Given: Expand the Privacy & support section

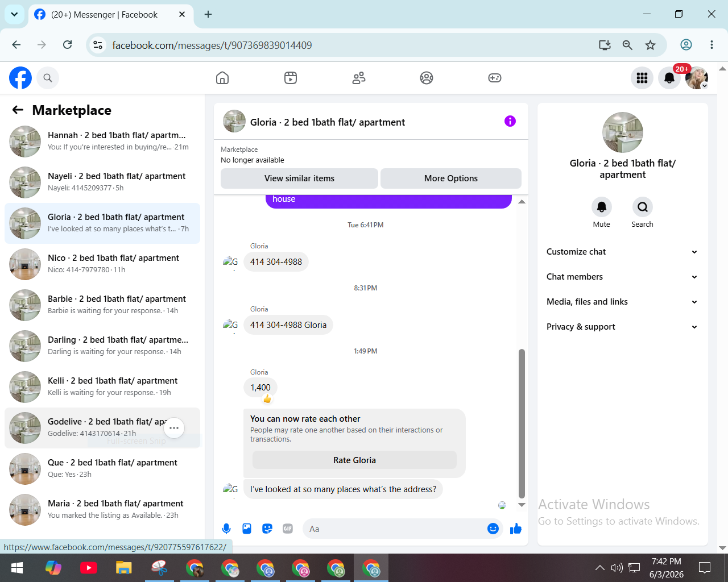Looking at the screenshot, I should tap(622, 327).
